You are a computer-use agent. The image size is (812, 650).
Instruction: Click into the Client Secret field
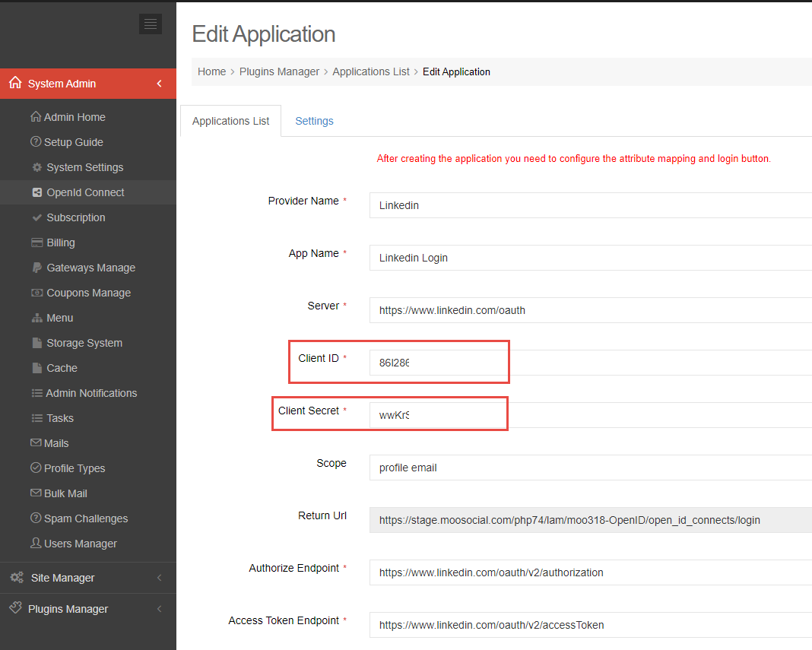tap(590, 415)
